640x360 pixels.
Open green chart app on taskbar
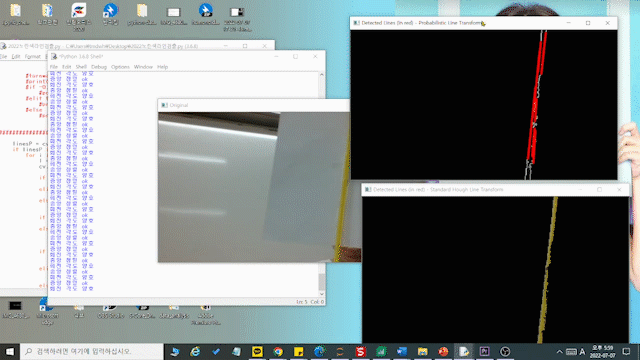point(381,351)
